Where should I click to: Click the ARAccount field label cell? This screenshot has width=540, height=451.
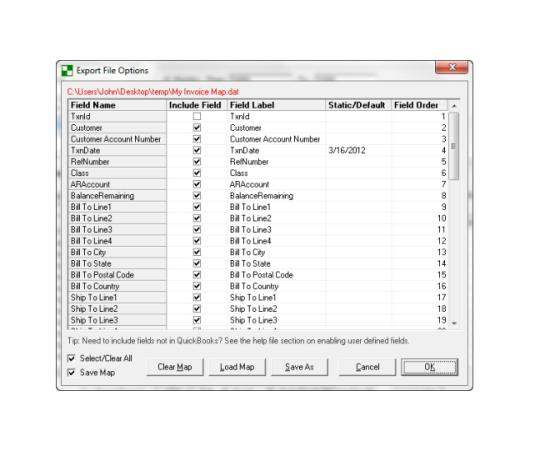(276, 184)
